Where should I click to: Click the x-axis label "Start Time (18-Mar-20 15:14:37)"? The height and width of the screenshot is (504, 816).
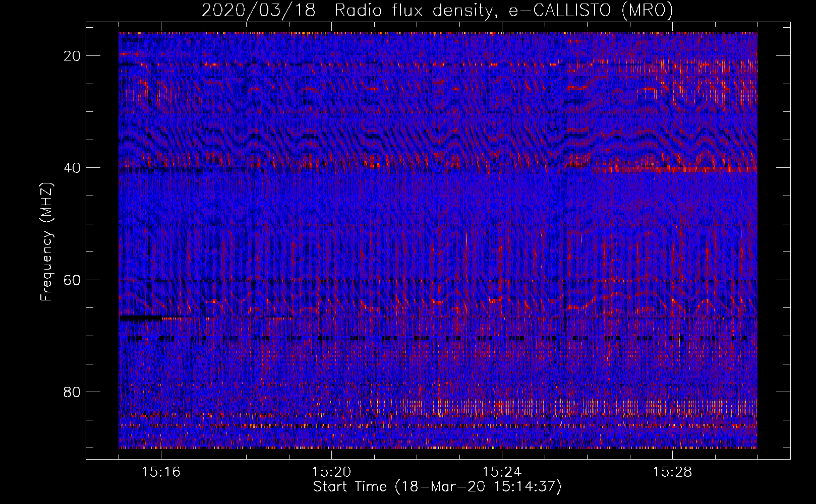click(437, 487)
